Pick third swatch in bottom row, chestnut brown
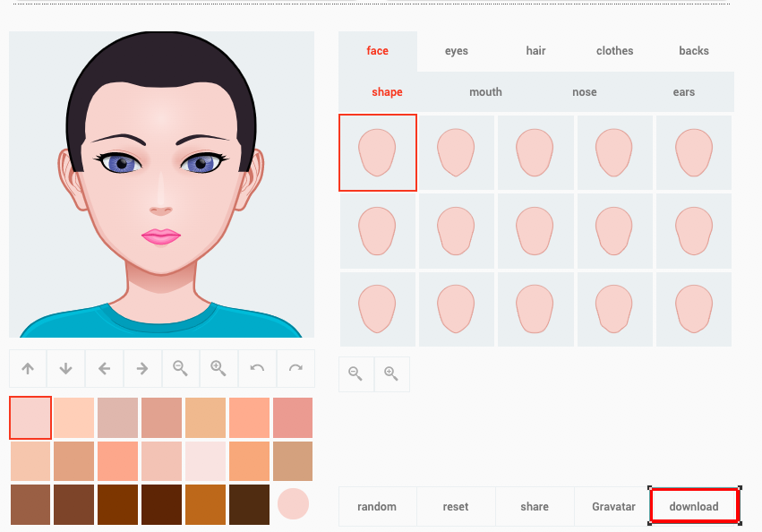The image size is (762, 532). 117,505
